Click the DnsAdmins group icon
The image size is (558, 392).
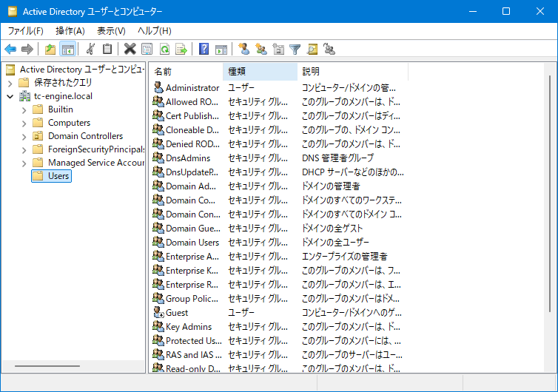coord(158,158)
